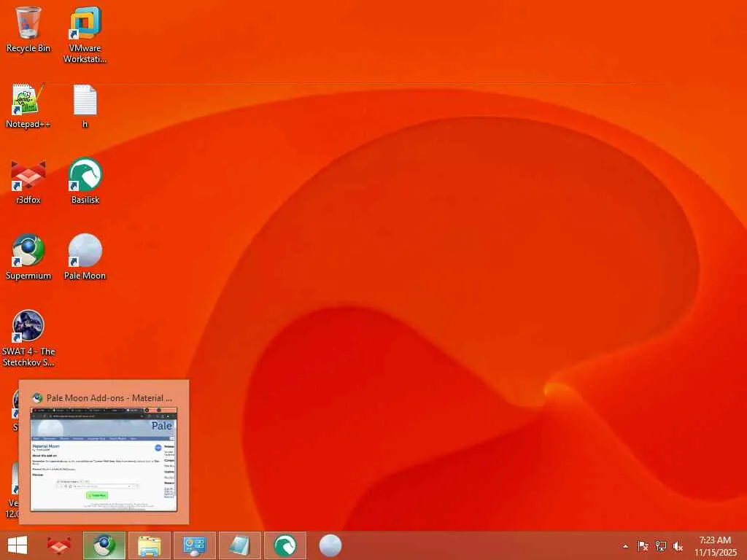747x560 pixels.
Task: Select the Supermium desktop shortcut
Action: pyautogui.click(x=28, y=257)
